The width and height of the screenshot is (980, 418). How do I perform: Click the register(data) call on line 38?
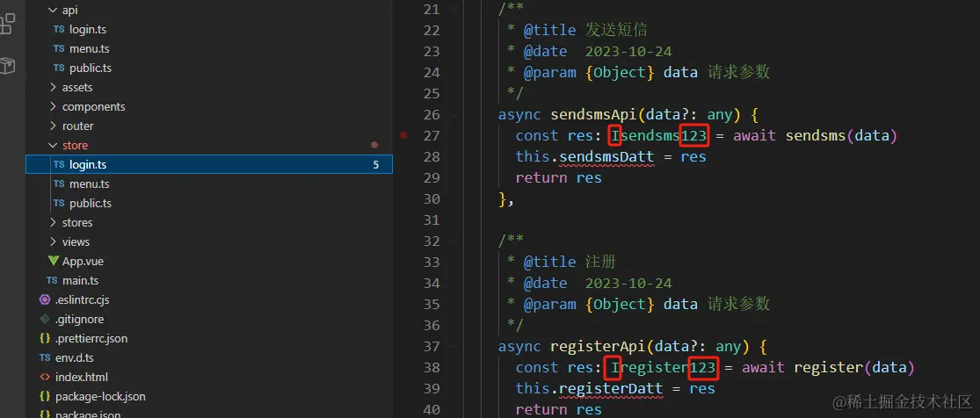854,367
